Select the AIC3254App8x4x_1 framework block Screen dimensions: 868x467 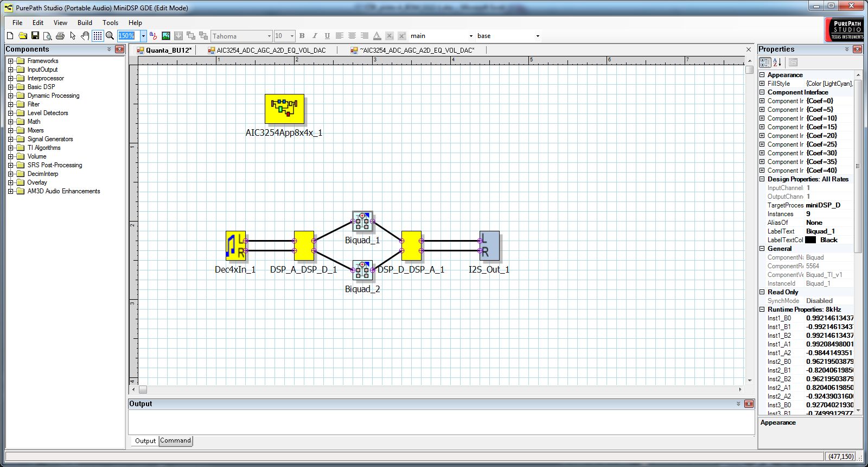click(x=284, y=109)
